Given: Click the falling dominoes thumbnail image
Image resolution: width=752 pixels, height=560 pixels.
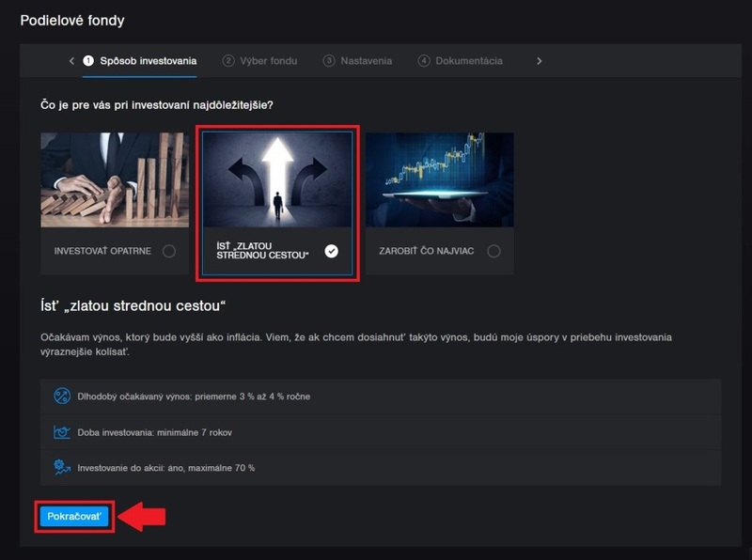Looking at the screenshot, I should [114, 179].
